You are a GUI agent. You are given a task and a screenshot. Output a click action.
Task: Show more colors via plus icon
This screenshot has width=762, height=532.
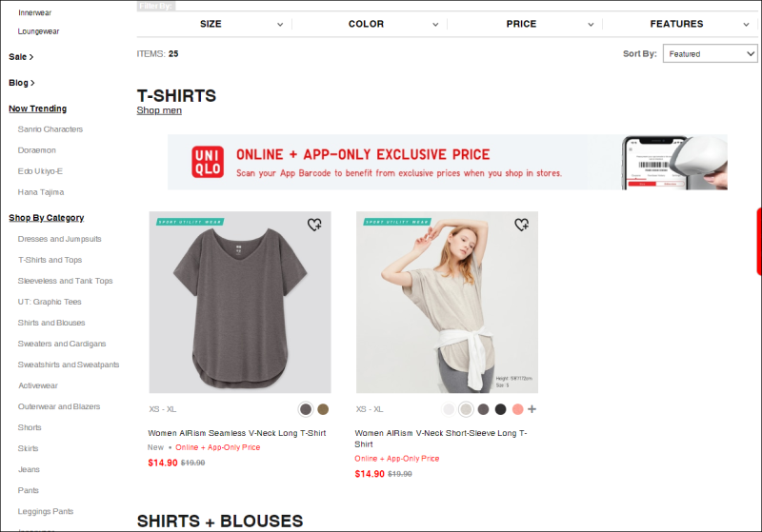532,409
